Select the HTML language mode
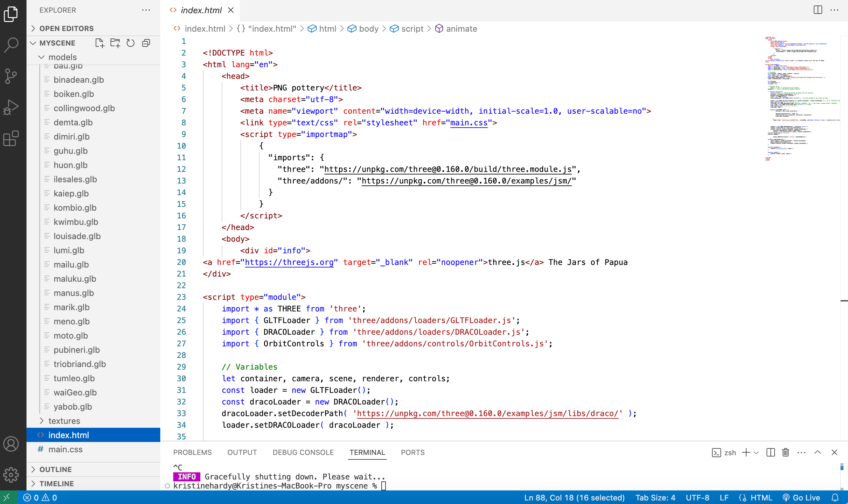Screen dimensions: 848x504 tap(761, 498)
